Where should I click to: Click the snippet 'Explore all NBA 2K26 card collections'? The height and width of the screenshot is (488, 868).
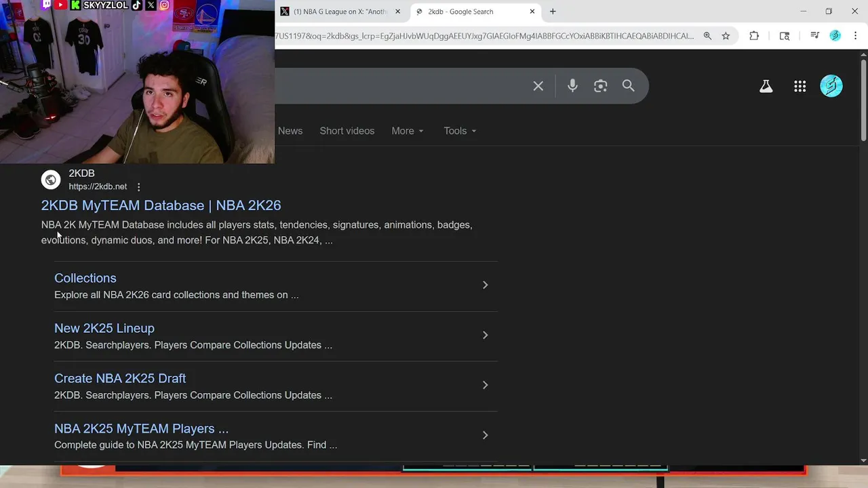pos(176,295)
